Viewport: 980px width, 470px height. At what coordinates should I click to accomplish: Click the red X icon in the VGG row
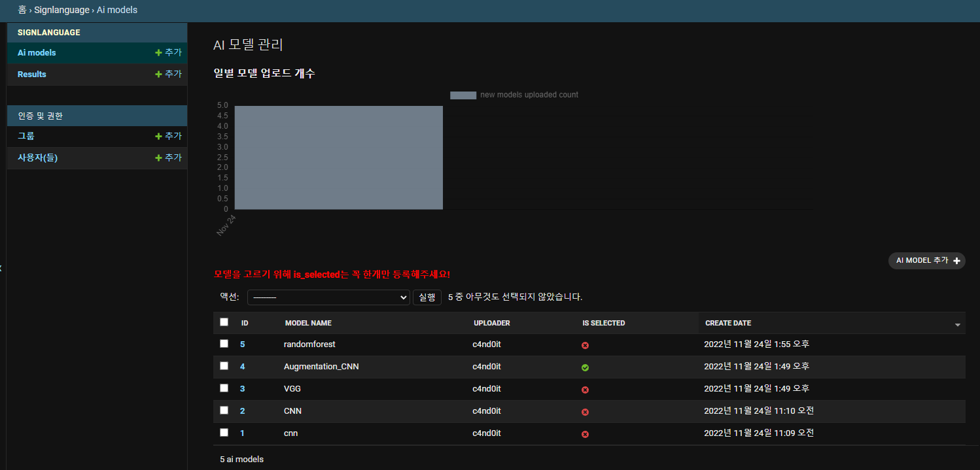[x=585, y=390]
